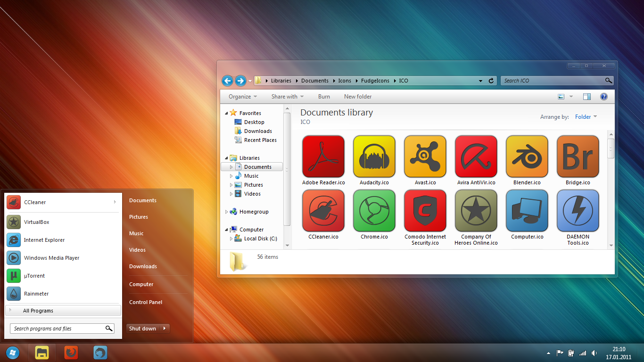Viewport: 644px width, 362px height.
Task: Open Downloads from Start menu right pane
Action: click(143, 266)
